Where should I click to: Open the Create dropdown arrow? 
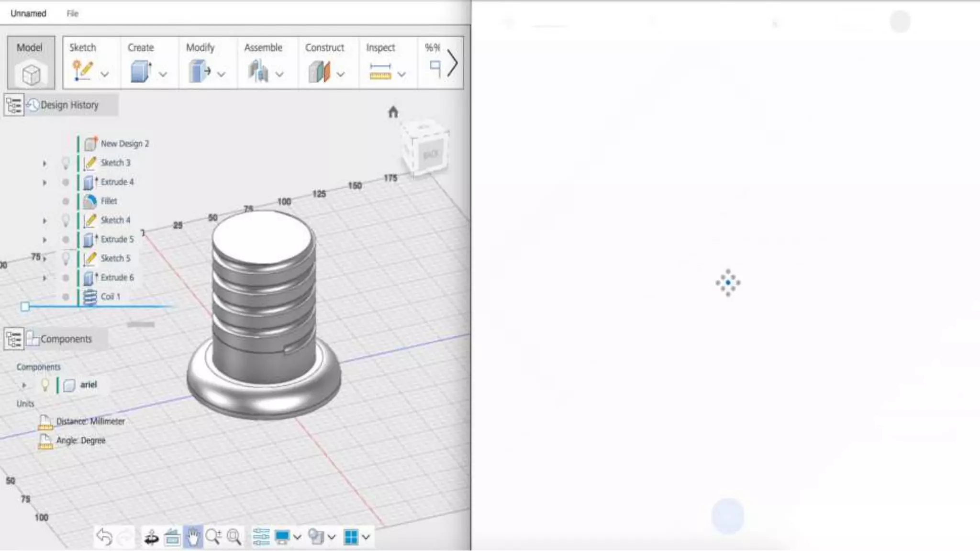coord(163,75)
